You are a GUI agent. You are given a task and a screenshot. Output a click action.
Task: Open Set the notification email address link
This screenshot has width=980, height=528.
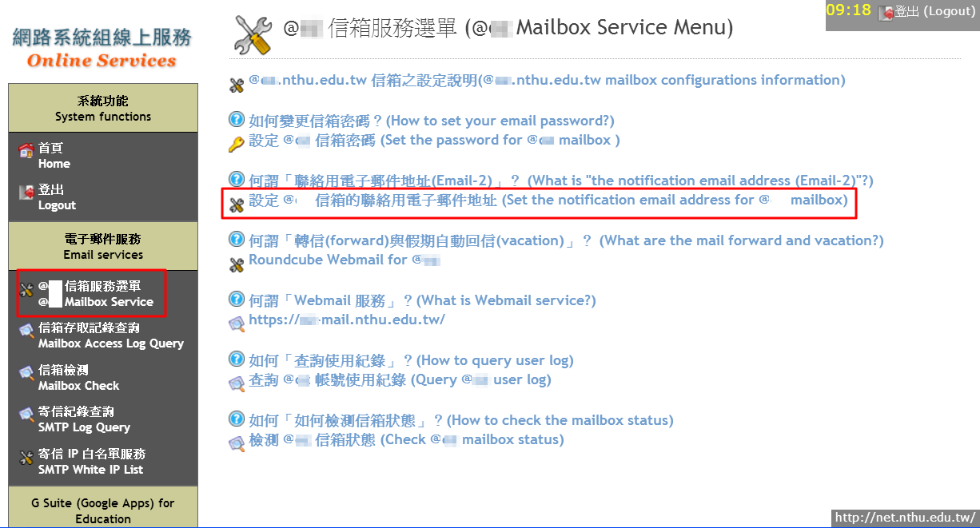tap(548, 200)
